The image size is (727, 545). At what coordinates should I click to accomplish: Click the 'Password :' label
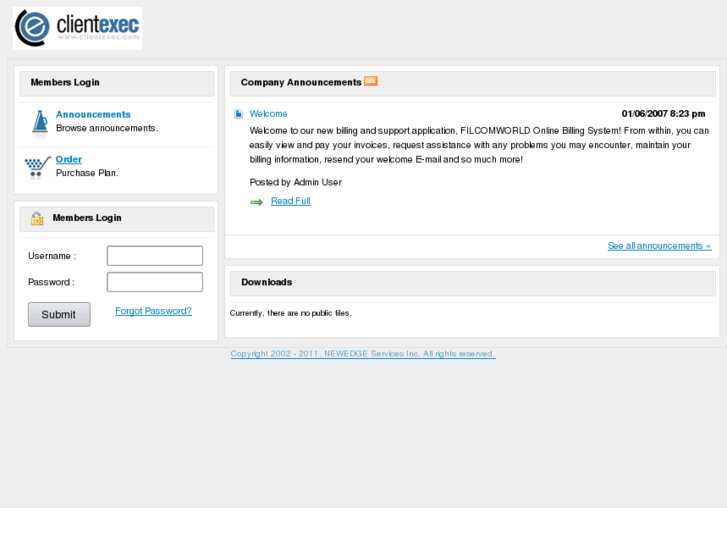(x=51, y=282)
